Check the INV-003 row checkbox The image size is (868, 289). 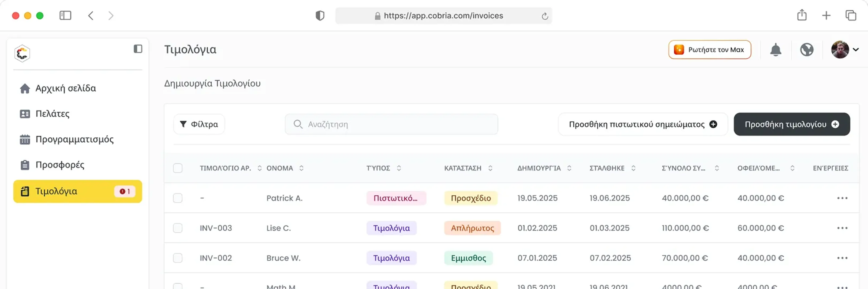[178, 228]
